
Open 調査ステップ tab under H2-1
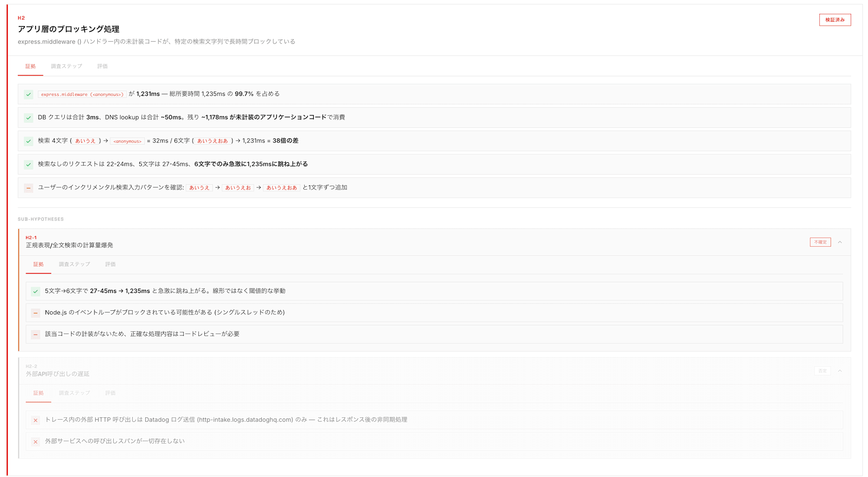pyautogui.click(x=74, y=264)
